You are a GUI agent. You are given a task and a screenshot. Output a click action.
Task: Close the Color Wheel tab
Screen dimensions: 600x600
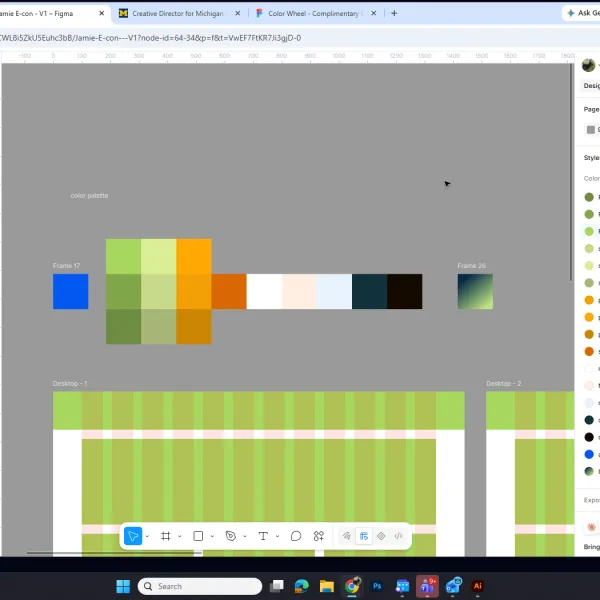(x=374, y=13)
